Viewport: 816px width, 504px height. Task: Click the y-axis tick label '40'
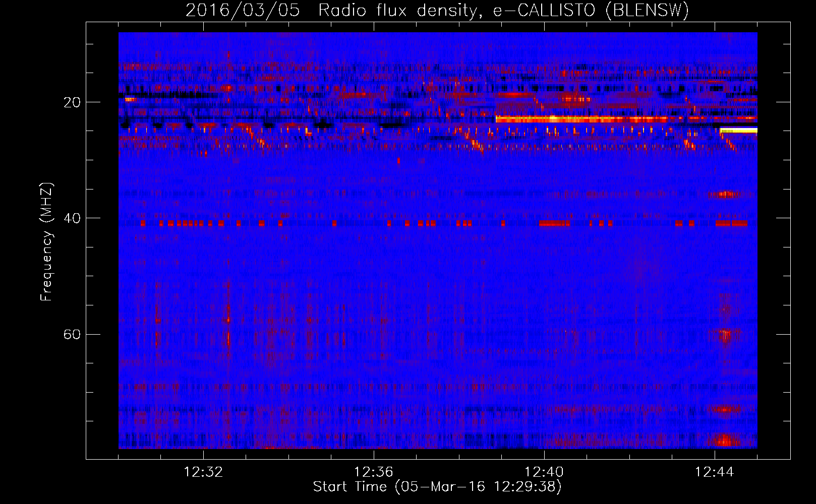point(72,218)
